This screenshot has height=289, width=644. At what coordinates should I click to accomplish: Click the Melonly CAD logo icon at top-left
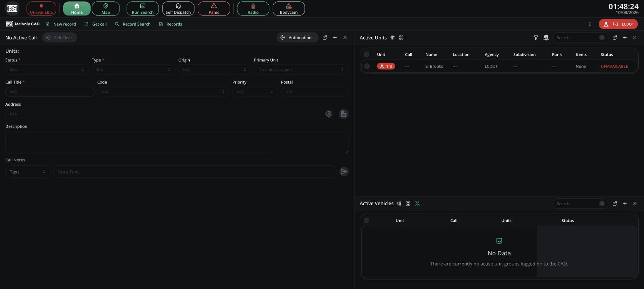pyautogui.click(x=12, y=8)
